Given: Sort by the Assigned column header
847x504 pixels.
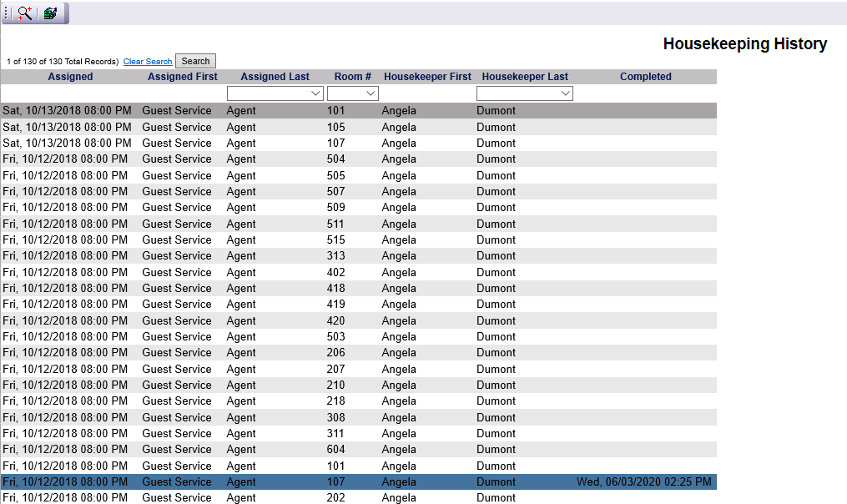Looking at the screenshot, I should point(70,77).
